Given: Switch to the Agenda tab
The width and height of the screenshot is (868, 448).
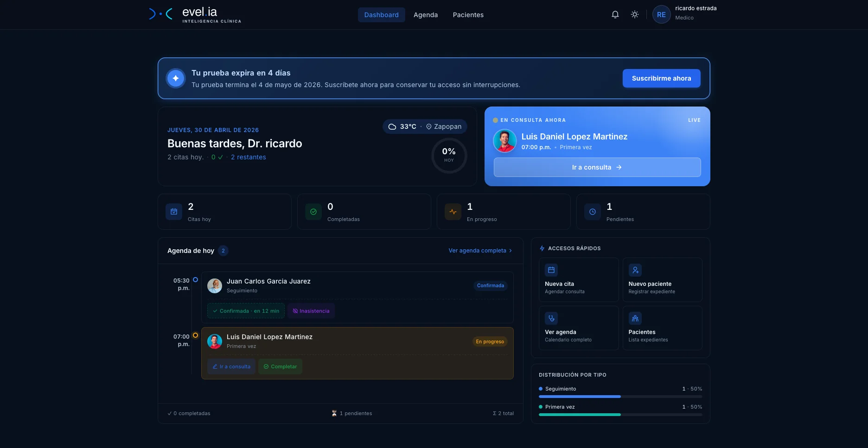Looking at the screenshot, I should (426, 15).
